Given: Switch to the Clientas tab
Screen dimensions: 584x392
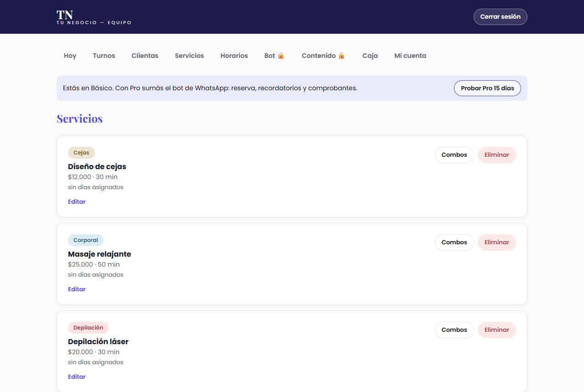Looking at the screenshot, I should [145, 56].
